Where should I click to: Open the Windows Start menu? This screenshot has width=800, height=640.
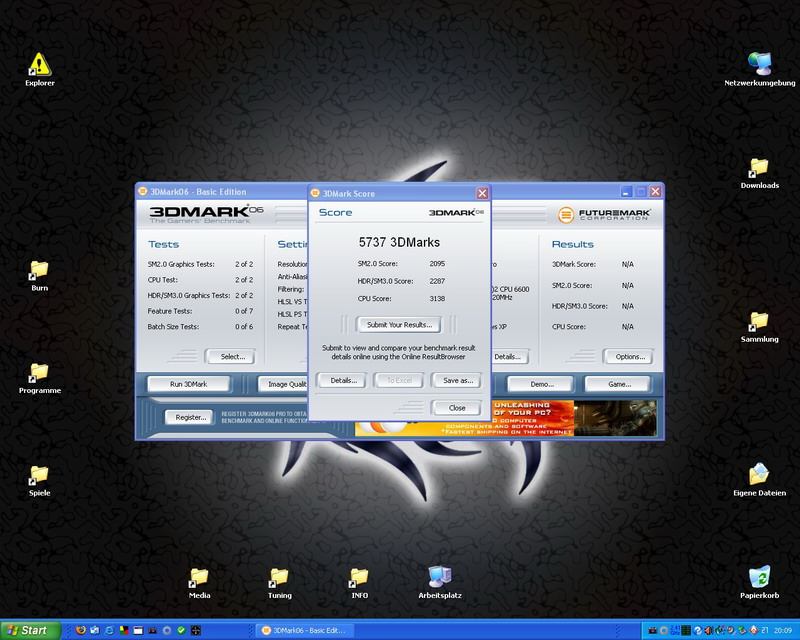[x=31, y=630]
